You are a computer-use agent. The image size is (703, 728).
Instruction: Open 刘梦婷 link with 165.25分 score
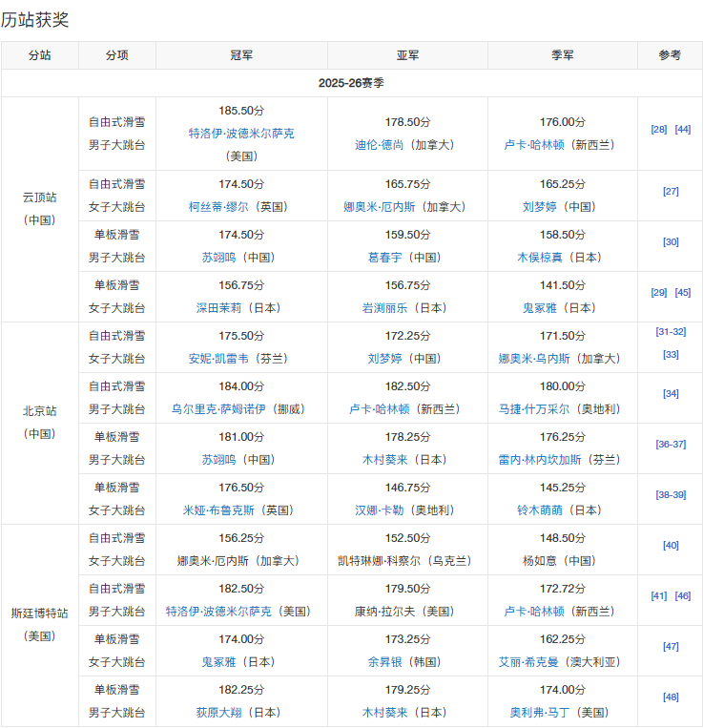pos(540,207)
